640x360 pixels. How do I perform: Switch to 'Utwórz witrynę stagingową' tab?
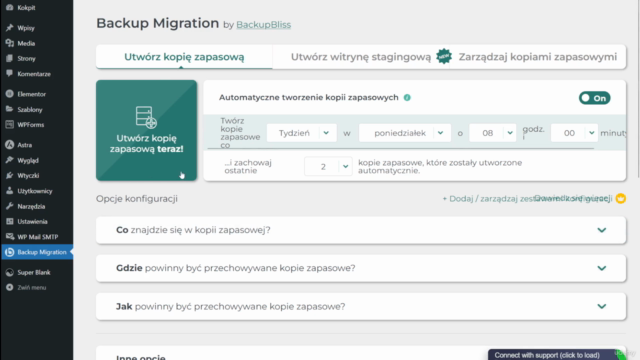point(361,57)
